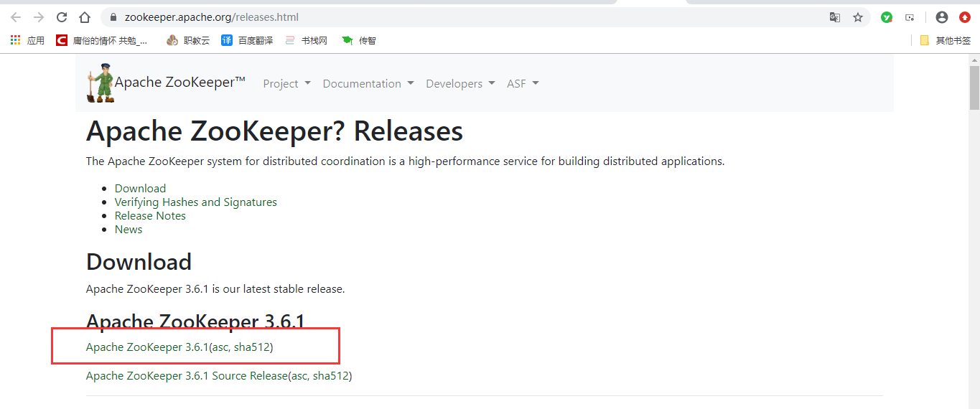The width and height of the screenshot is (980, 409).
Task: Open the News link in the list
Action: 129,229
